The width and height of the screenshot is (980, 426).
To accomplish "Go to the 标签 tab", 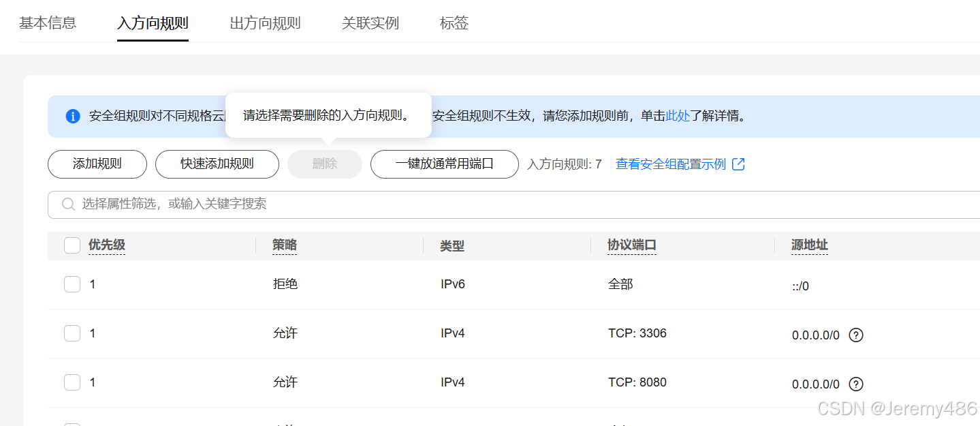I will 454,23.
